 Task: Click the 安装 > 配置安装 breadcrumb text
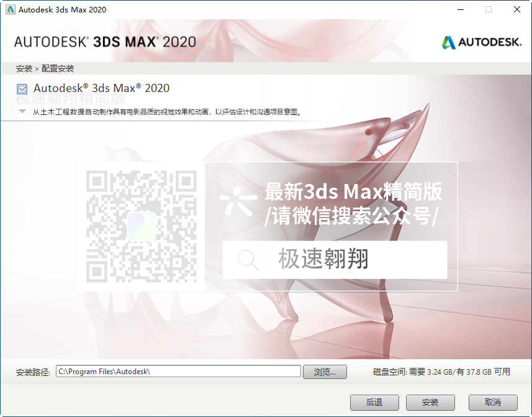45,68
